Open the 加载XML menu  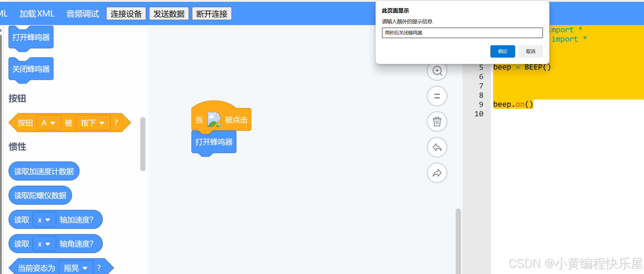[x=37, y=13]
